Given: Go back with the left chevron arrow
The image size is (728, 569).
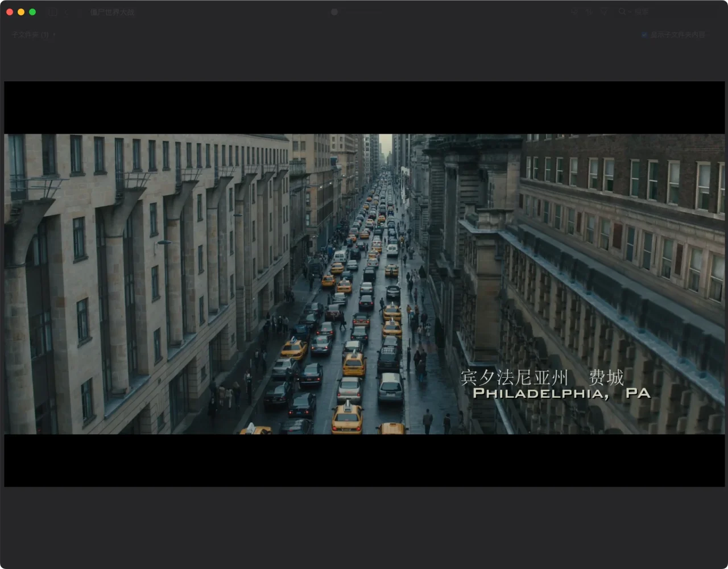Looking at the screenshot, I should tap(66, 12).
